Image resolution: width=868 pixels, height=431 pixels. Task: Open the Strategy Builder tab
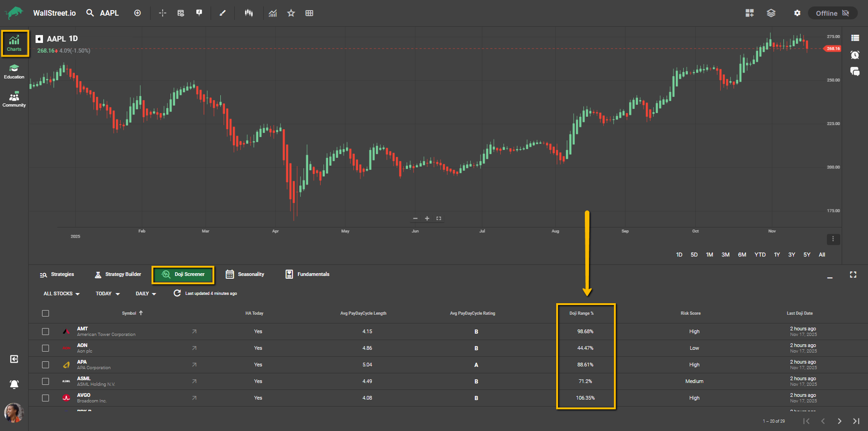point(118,274)
